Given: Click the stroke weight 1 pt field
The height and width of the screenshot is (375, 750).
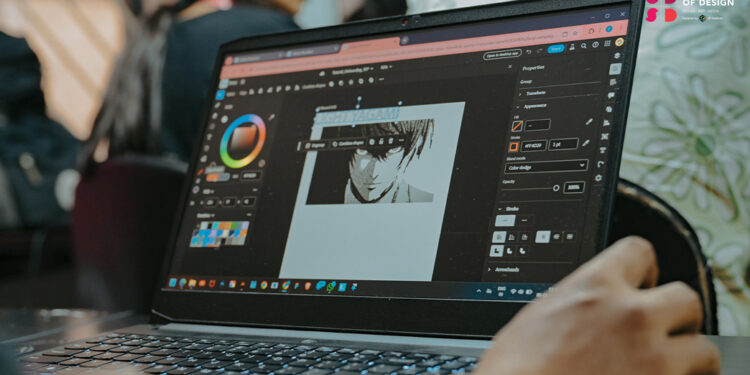Looking at the screenshot, I should 563,143.
